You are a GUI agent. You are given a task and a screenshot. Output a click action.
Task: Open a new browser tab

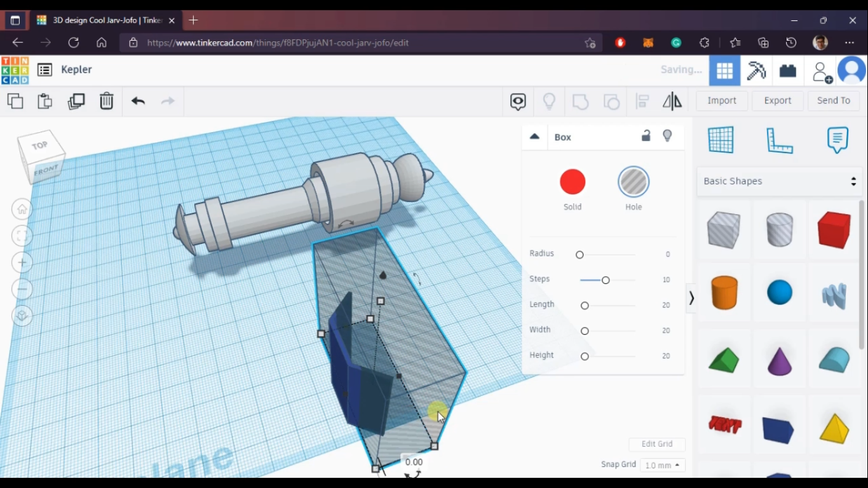(x=193, y=20)
